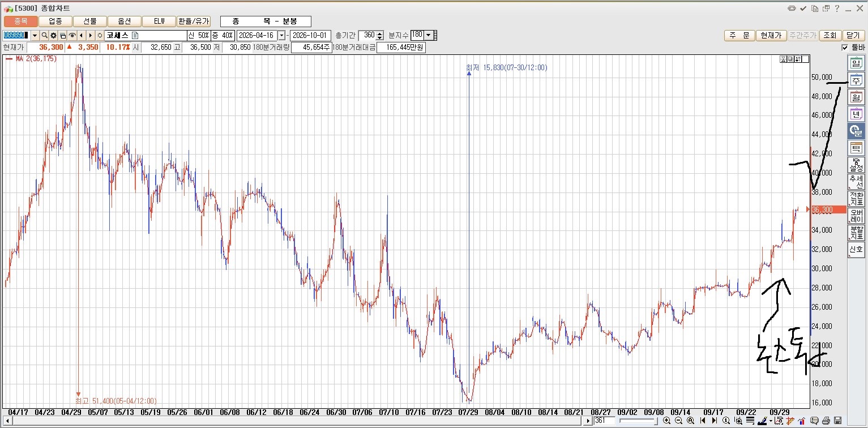This screenshot has height=428, width=868.
Task: Select the 틱 tick chart icon
Action: click(x=856, y=148)
